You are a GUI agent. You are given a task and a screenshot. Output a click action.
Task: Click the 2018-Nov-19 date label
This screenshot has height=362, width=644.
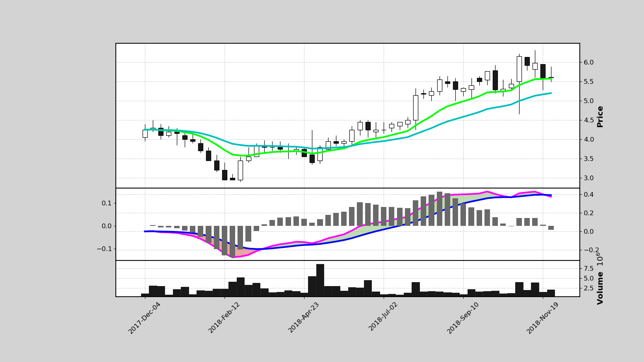click(x=542, y=318)
